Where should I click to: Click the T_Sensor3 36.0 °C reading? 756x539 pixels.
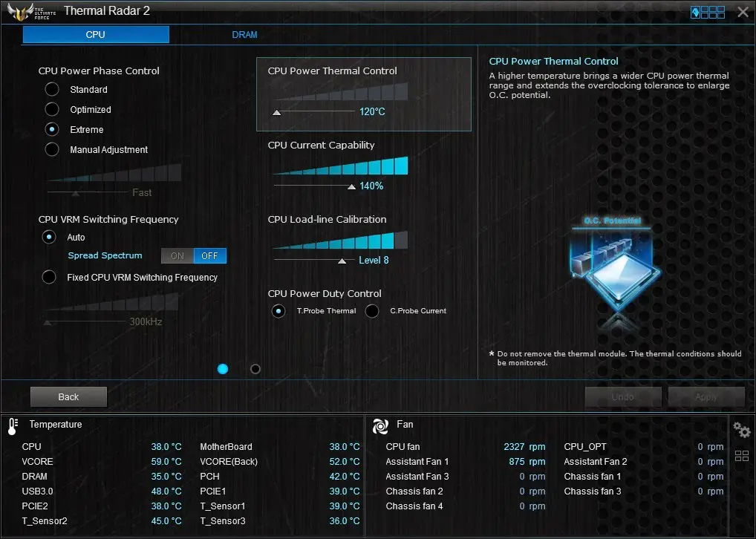point(345,521)
